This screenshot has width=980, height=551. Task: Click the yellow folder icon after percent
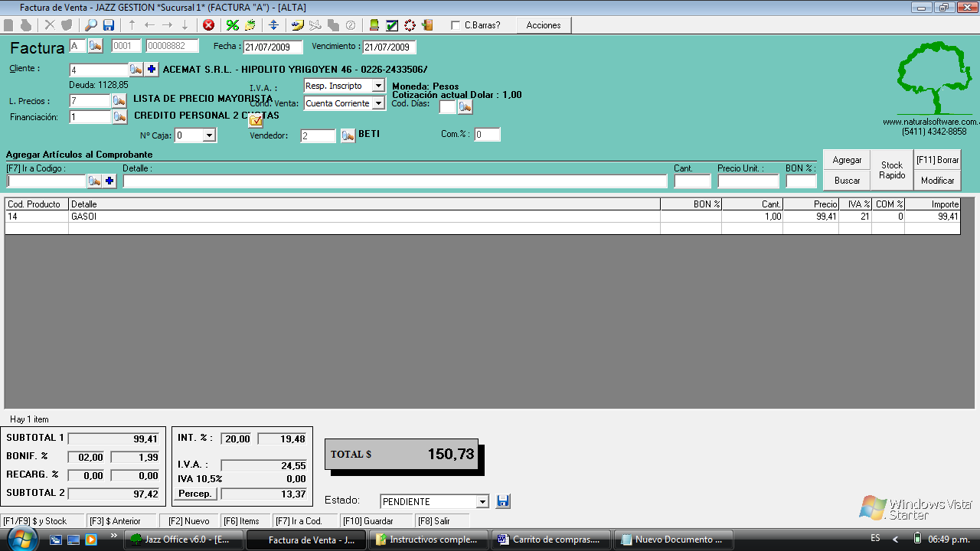point(250,25)
